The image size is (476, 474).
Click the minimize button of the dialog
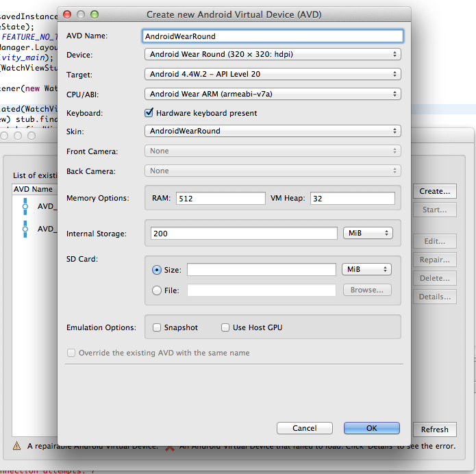click(81, 14)
